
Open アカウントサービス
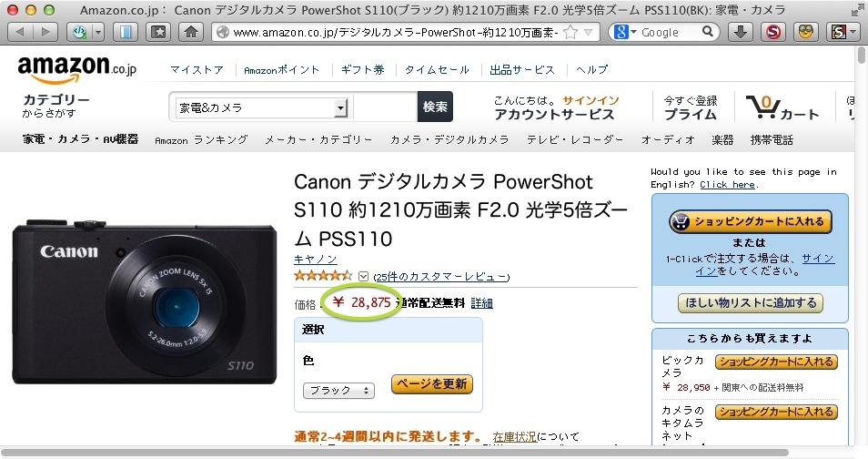554,114
